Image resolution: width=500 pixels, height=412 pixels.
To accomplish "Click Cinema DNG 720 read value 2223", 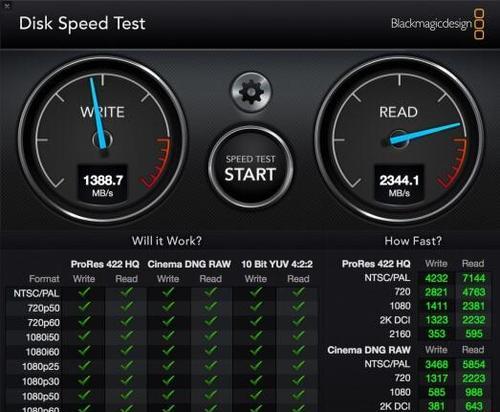I will coord(474,378).
